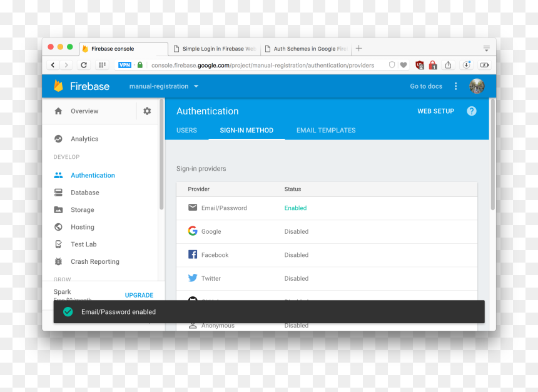Click the Disabled status for Facebook
Screen dimensions: 538x392
(x=296, y=255)
